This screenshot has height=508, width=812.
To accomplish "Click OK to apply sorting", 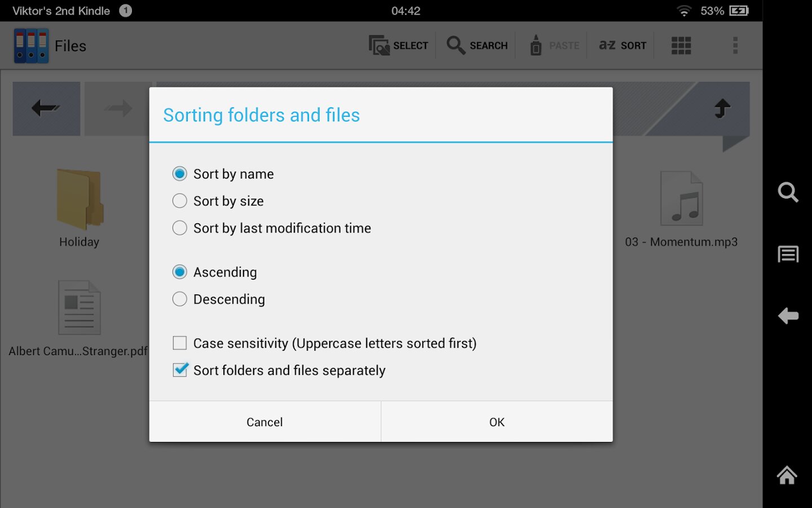I will 497,422.
